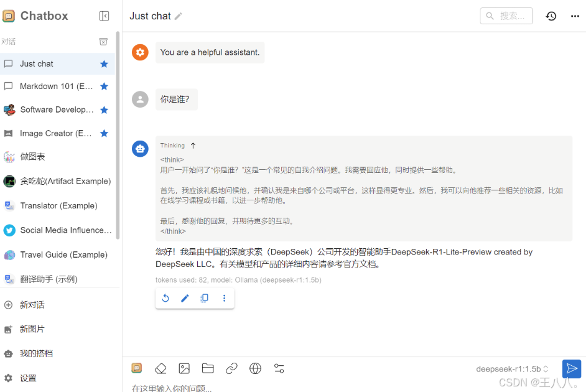Toggle star on Image Creator conversation
586x392 pixels.
pos(104,133)
